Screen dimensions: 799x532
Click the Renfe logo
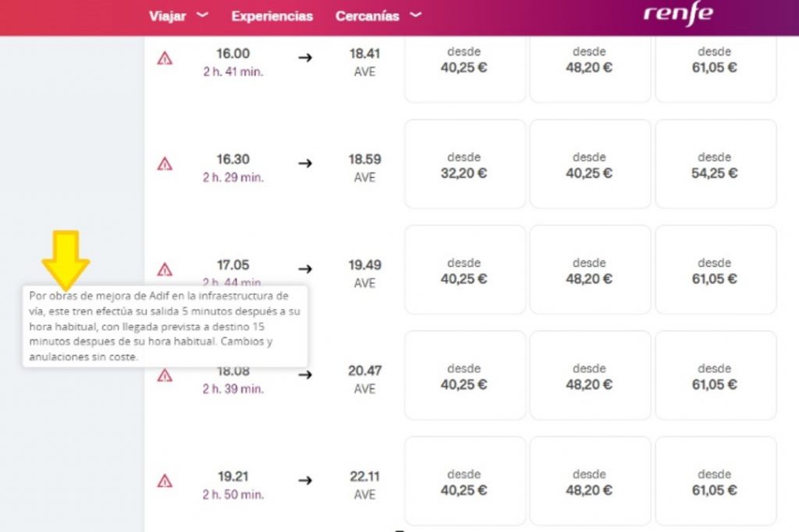tap(679, 15)
